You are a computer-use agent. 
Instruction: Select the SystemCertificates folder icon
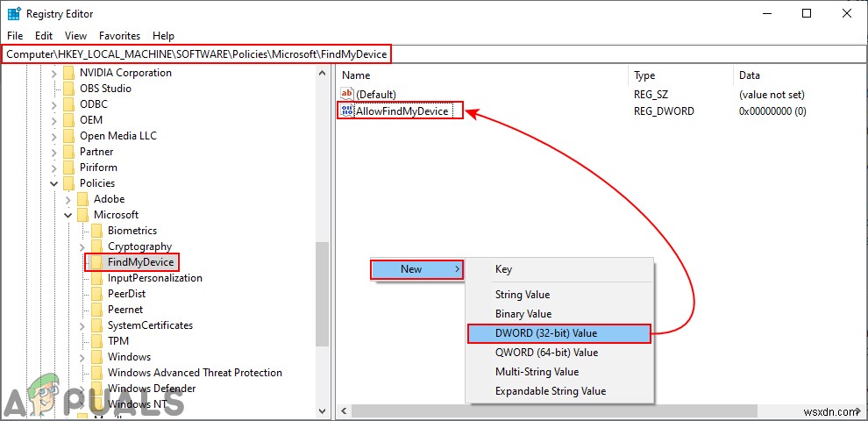point(96,325)
